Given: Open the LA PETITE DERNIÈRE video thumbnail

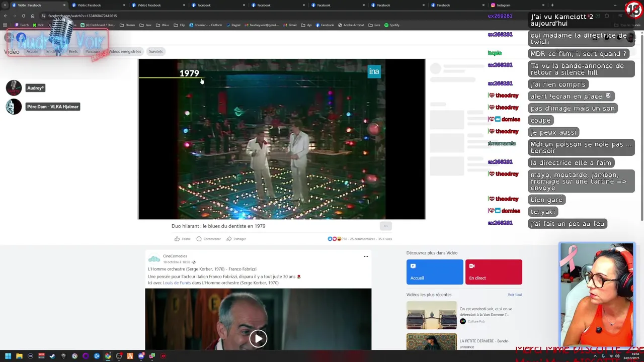Looking at the screenshot, I should click(432, 342).
